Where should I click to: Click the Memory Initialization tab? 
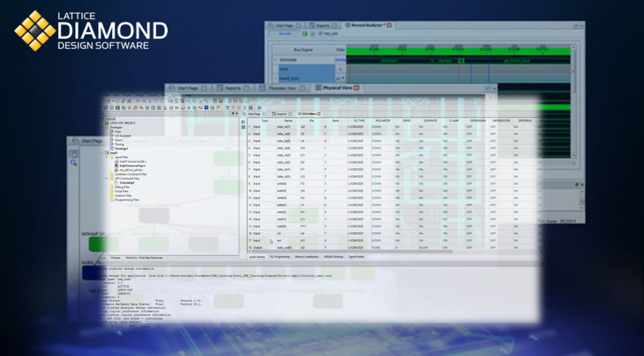pos(306,257)
